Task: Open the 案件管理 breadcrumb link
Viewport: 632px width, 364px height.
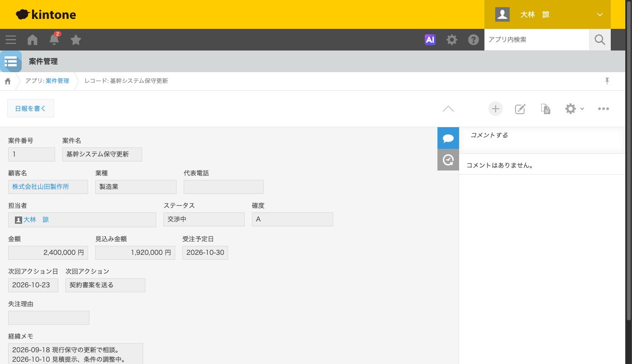Action: 57,81
